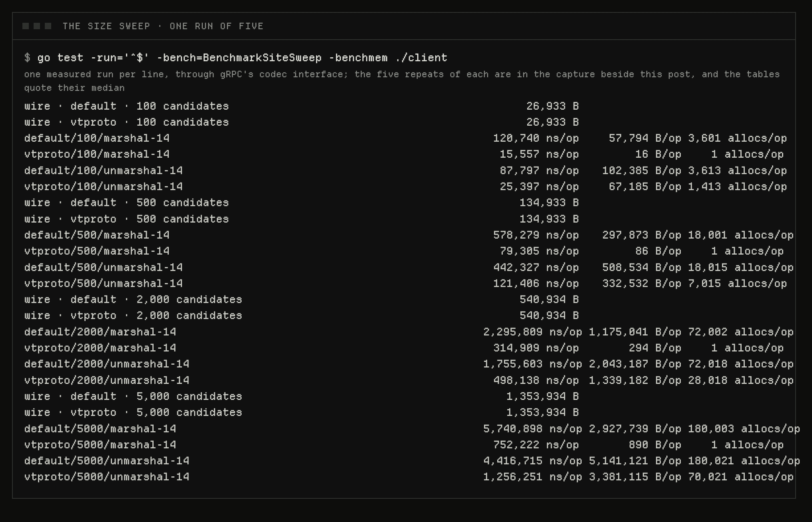Click the default/500/unmarshal-14 line label

pyautogui.click(x=103, y=267)
